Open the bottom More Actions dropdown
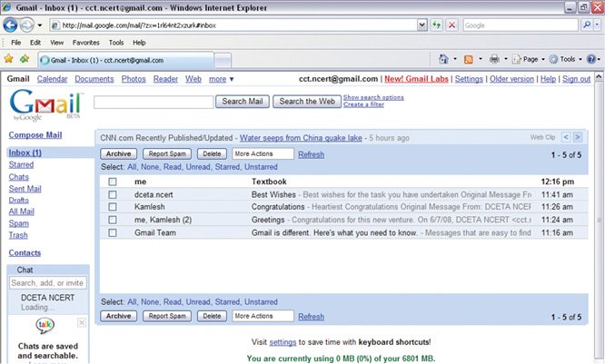605x364 pixels. coord(263,316)
